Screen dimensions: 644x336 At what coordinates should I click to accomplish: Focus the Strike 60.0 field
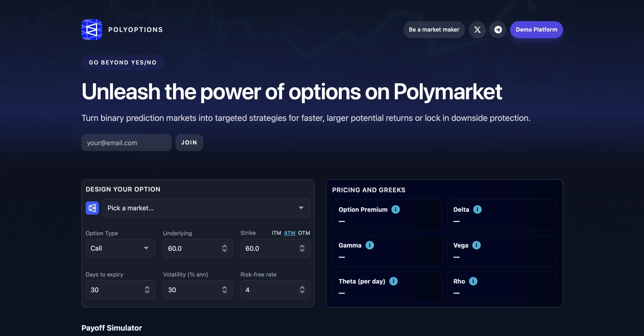point(275,248)
